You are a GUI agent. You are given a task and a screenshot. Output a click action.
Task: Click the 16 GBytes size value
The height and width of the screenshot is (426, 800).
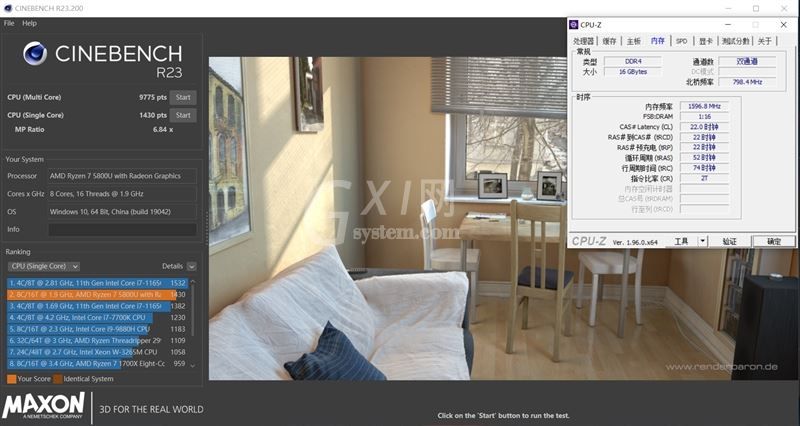[633, 72]
